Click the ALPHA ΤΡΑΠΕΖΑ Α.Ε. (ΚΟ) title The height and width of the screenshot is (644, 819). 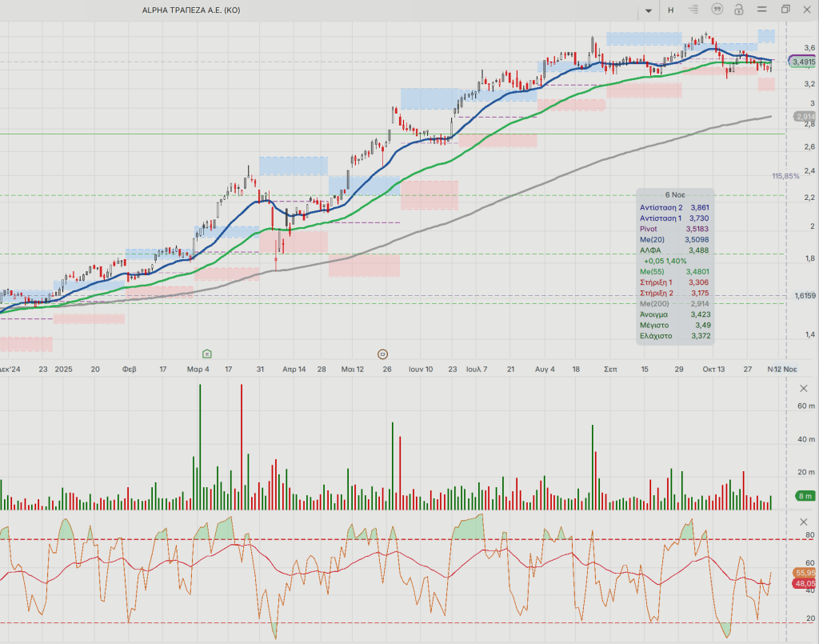tap(190, 10)
